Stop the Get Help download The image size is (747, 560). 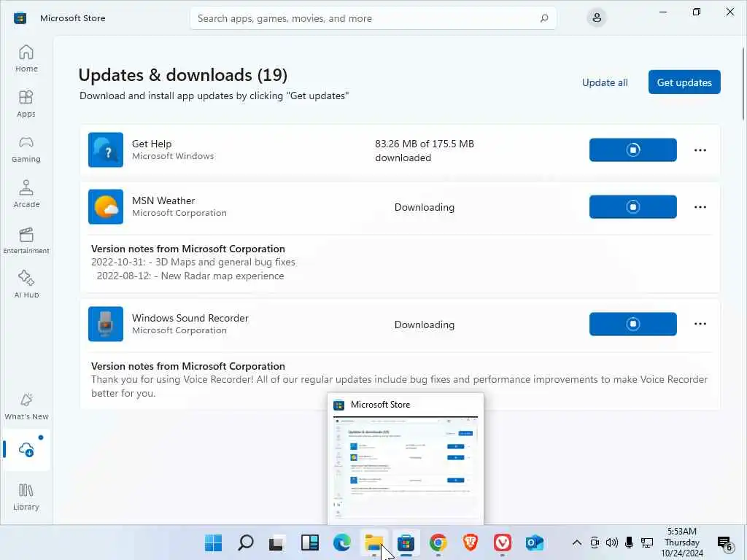point(632,149)
